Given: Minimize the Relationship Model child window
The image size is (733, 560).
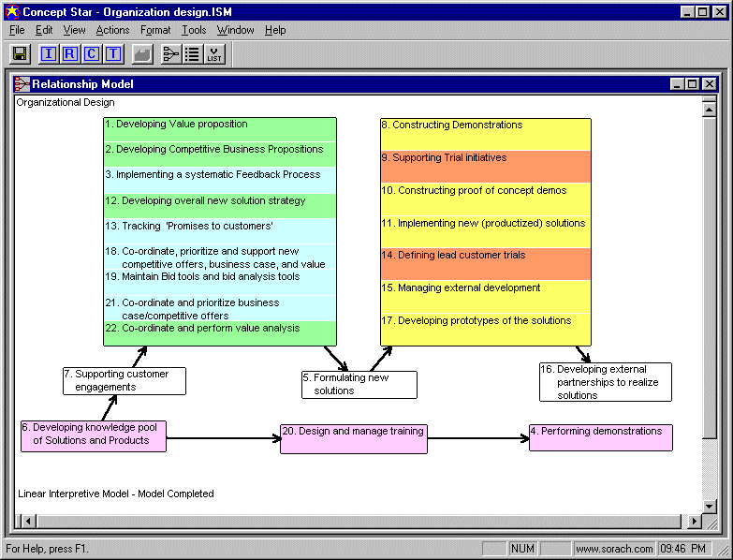Looking at the screenshot, I should [x=677, y=84].
